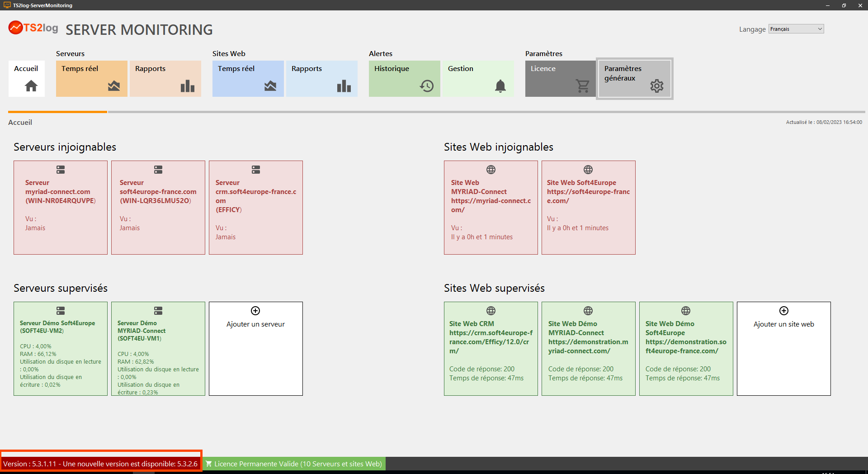Viewport: 868px width, 474px height.
Task: Open Paramètres généraux tab
Action: coord(635,79)
